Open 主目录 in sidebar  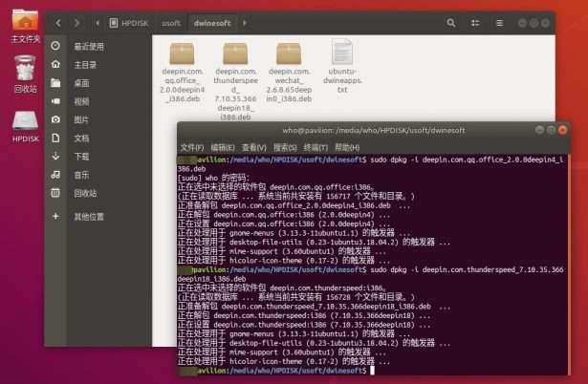pyautogui.click(x=85, y=65)
